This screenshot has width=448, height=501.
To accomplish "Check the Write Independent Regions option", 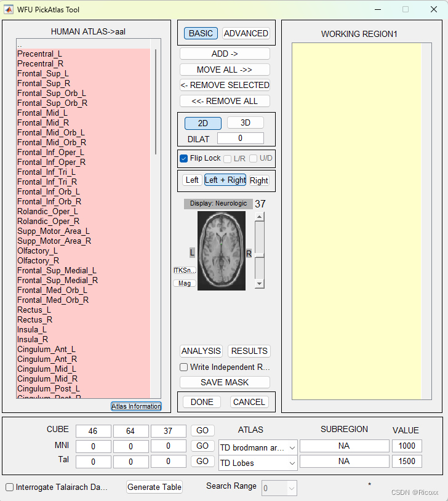I will [184, 367].
